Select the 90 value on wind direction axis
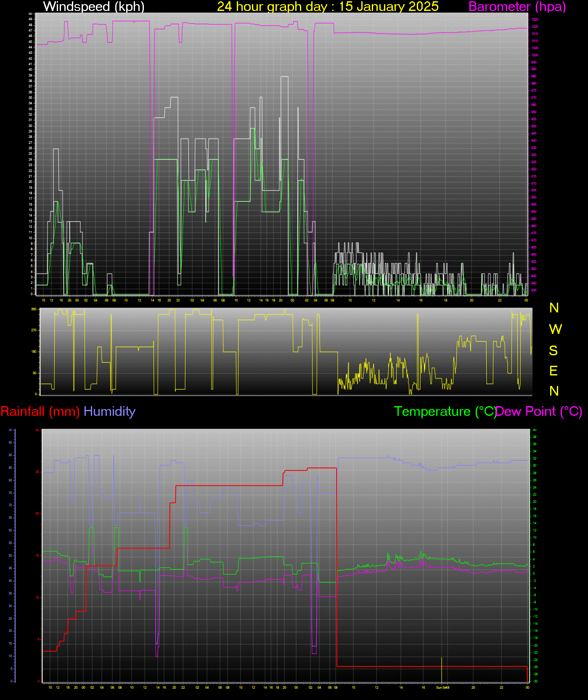Image resolution: width=588 pixels, height=700 pixels. point(34,373)
